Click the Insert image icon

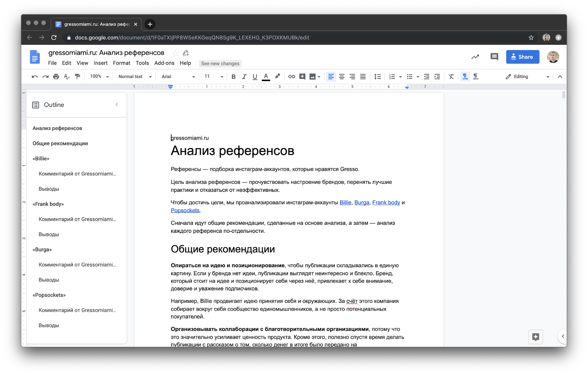tap(312, 77)
